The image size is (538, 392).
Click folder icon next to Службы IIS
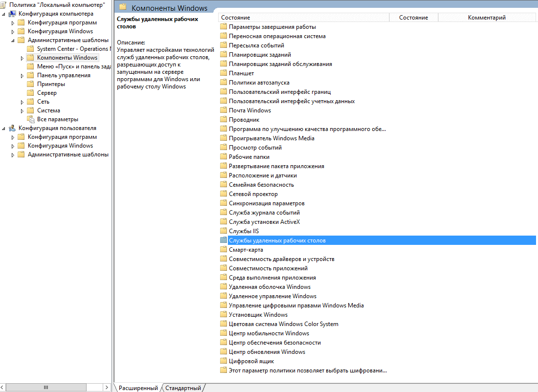(x=224, y=231)
